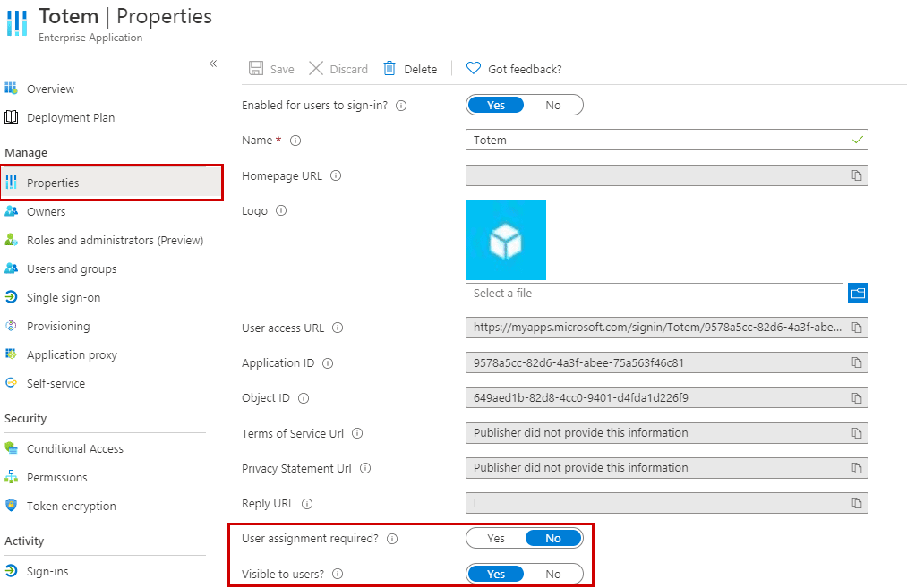Click the Single sign-on icon
907x588 pixels.
[11, 297]
